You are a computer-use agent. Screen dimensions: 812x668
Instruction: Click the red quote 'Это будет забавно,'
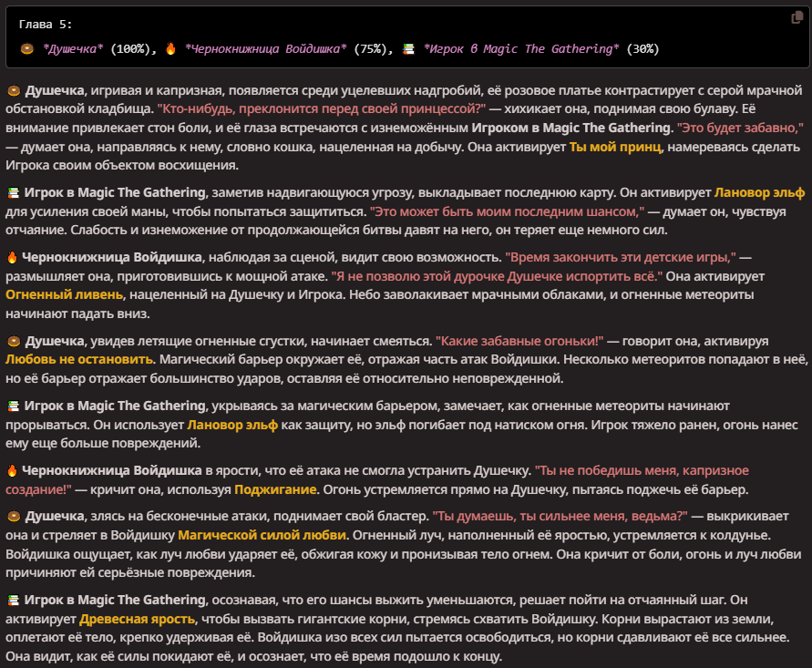coord(740,128)
